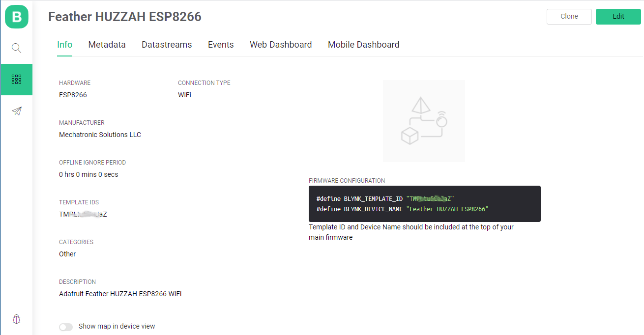Switch to the Info tab
Viewport: 644px width, 335px height.
click(65, 45)
